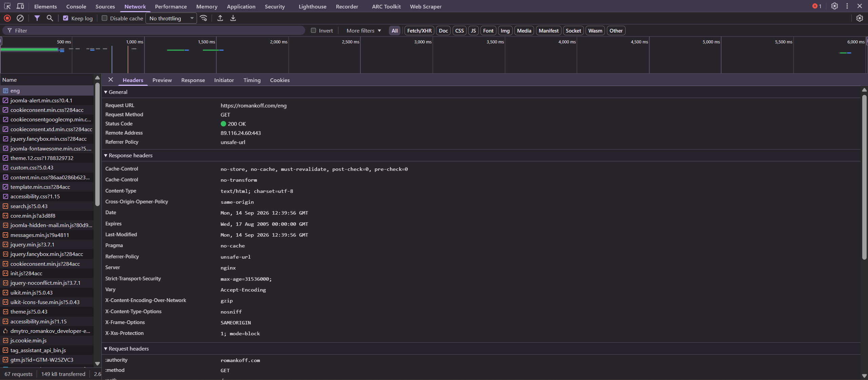
Task: Click the error count badge
Action: 817,6
